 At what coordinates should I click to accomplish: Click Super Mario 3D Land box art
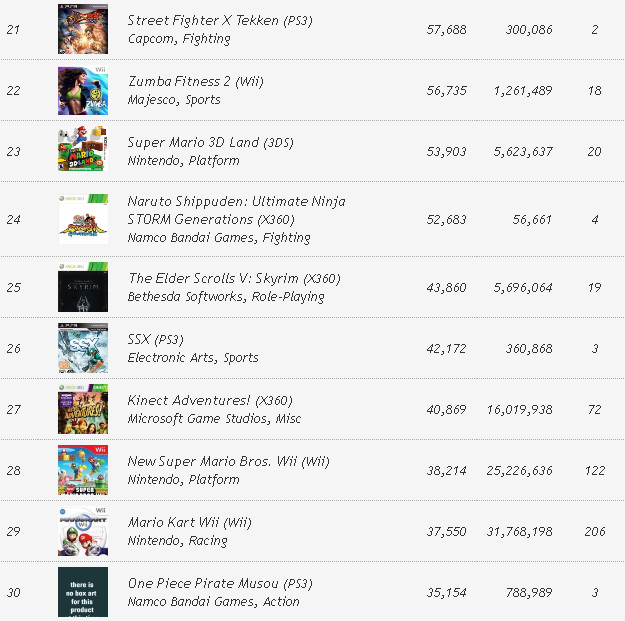click(83, 151)
